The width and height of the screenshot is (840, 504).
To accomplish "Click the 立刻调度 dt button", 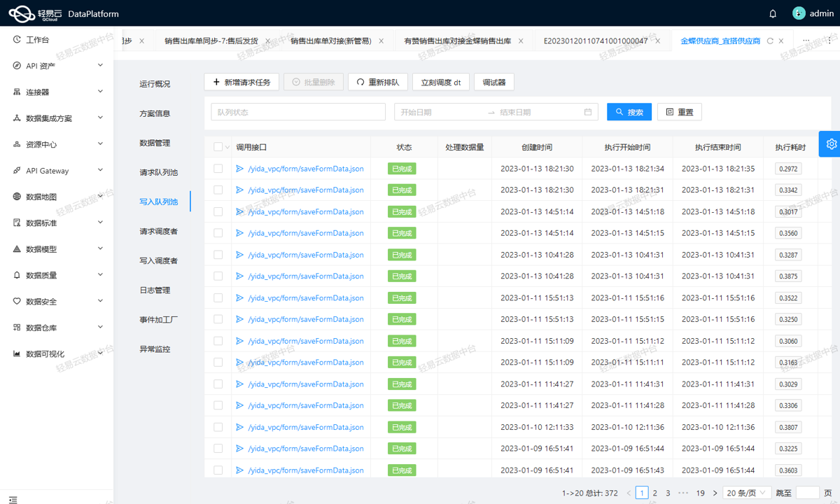I will point(441,82).
